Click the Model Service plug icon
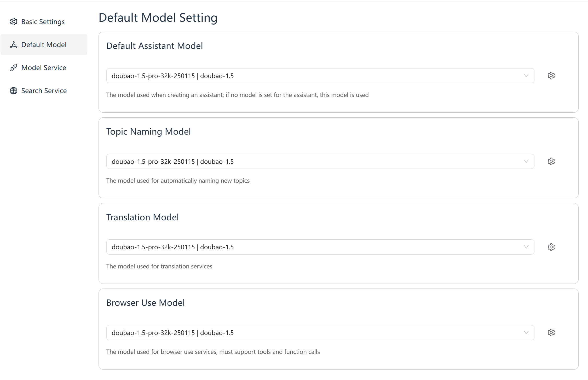Screen dimensions: 588x380 [14, 68]
